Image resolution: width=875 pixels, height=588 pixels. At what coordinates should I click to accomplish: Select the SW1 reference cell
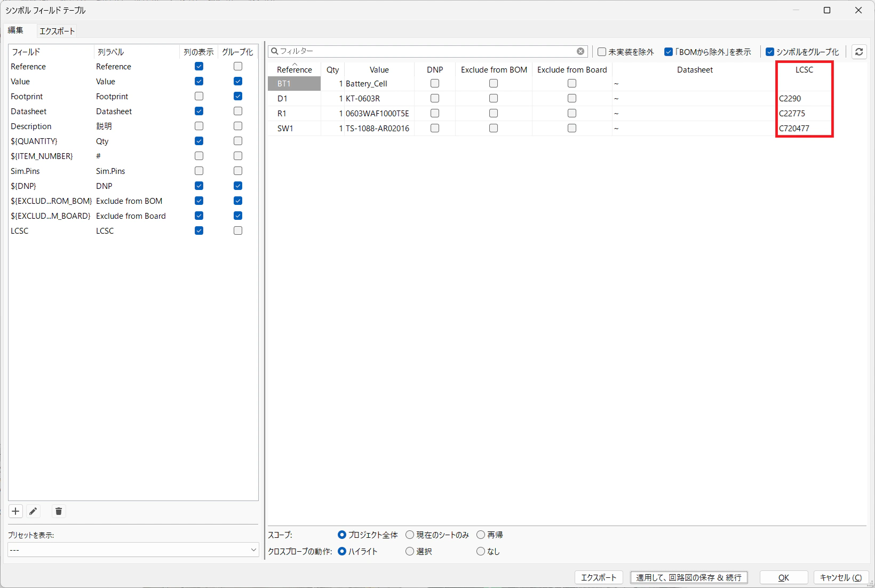[294, 128]
